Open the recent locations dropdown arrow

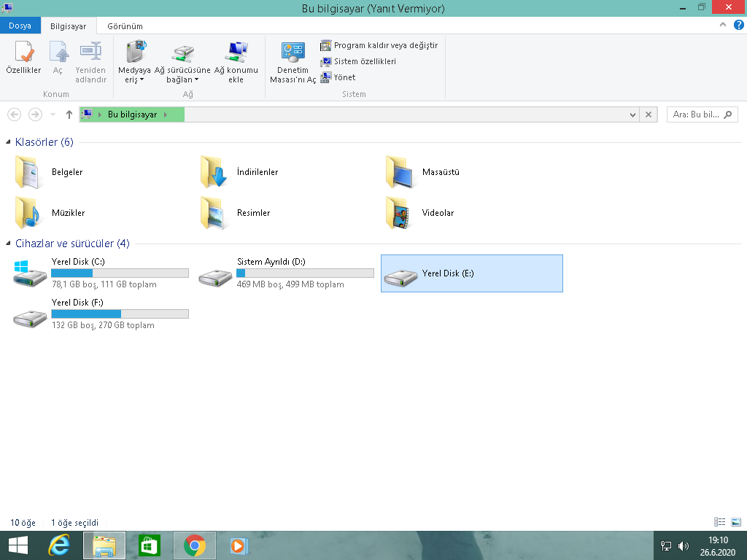click(53, 114)
